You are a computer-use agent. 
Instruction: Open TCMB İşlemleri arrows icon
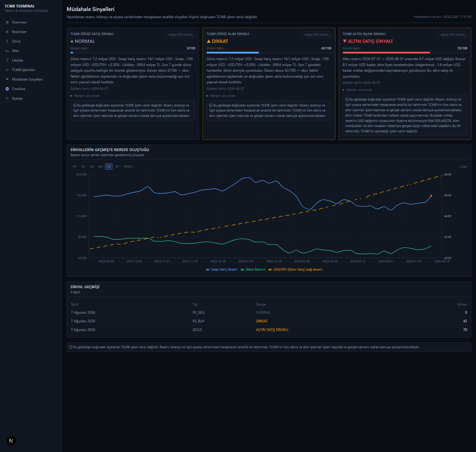point(7,70)
